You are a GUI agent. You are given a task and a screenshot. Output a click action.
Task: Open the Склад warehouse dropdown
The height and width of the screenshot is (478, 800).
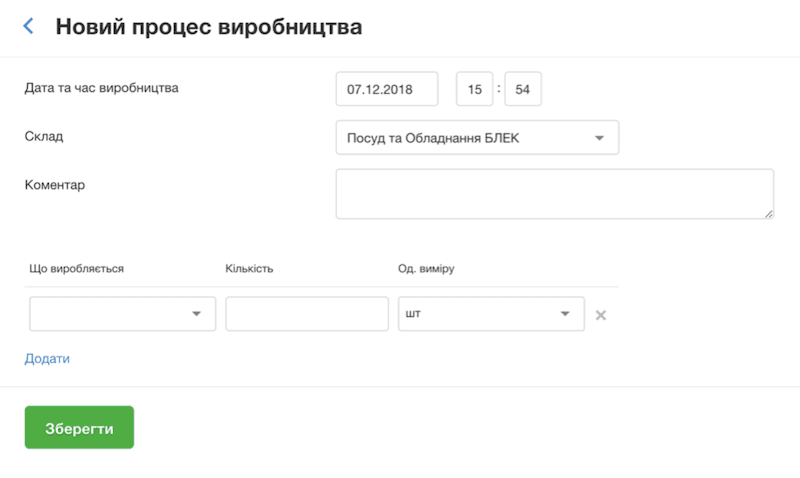pyautogui.click(x=477, y=138)
